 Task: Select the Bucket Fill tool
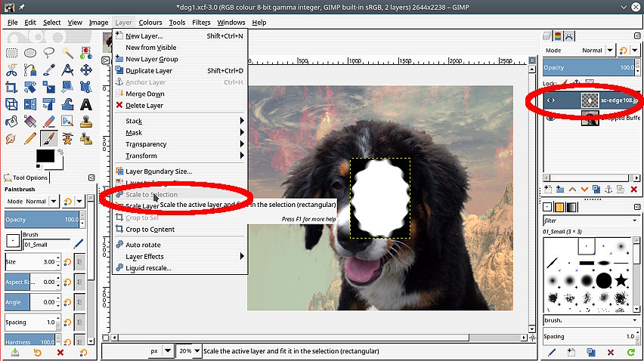point(11,122)
